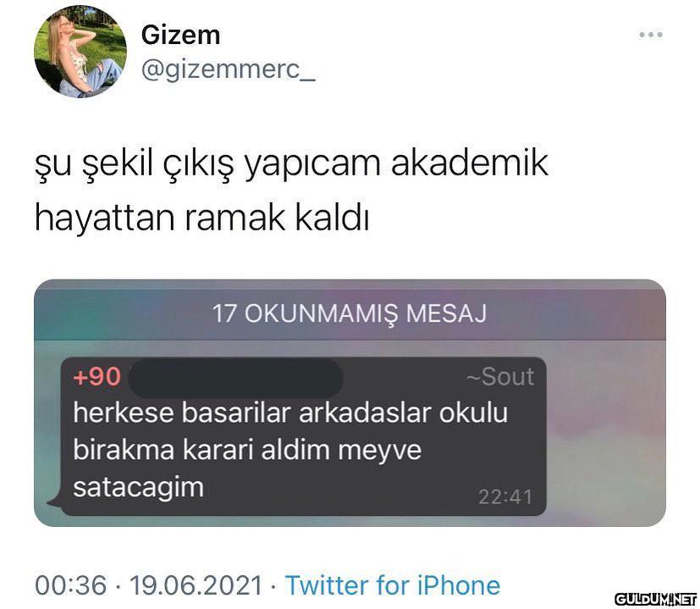Image resolution: width=700 pixels, height=609 pixels.
Task: Click the word herkese in the message
Action: (124, 412)
